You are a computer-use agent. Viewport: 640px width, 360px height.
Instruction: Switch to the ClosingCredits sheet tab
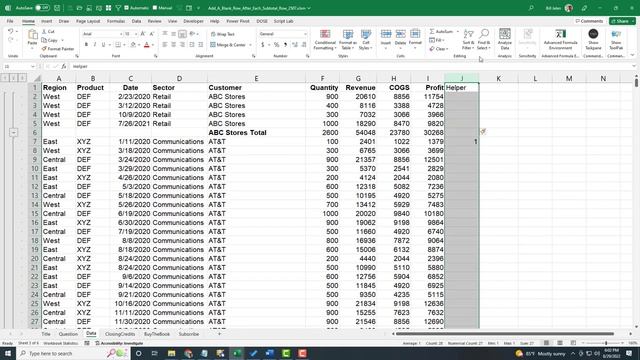(x=120, y=334)
